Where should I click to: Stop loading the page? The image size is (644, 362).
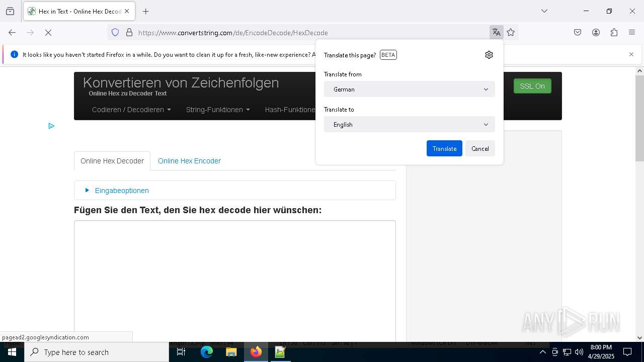tap(48, 33)
